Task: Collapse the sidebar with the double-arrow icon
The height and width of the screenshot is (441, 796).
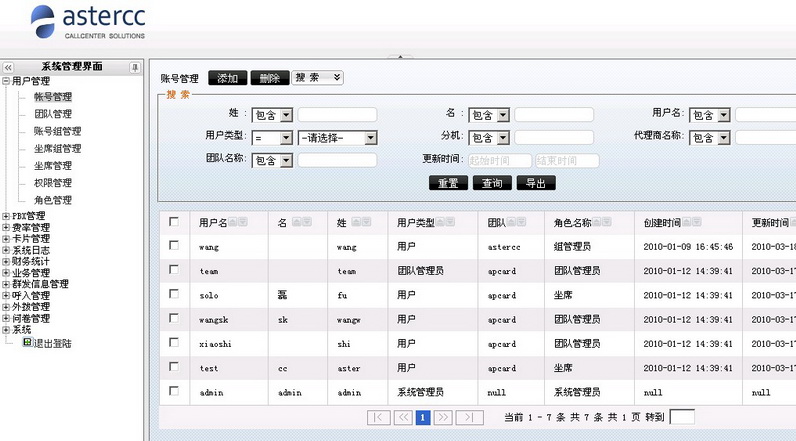Action: (x=8, y=67)
